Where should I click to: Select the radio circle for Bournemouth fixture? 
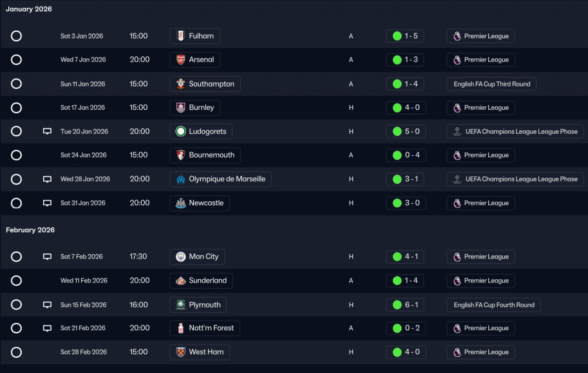(x=17, y=155)
